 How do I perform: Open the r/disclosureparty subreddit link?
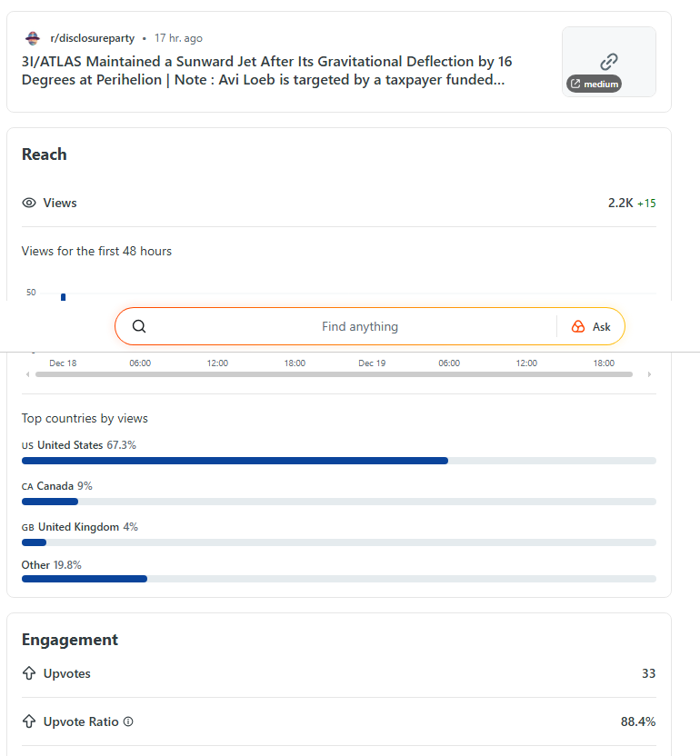click(x=92, y=38)
